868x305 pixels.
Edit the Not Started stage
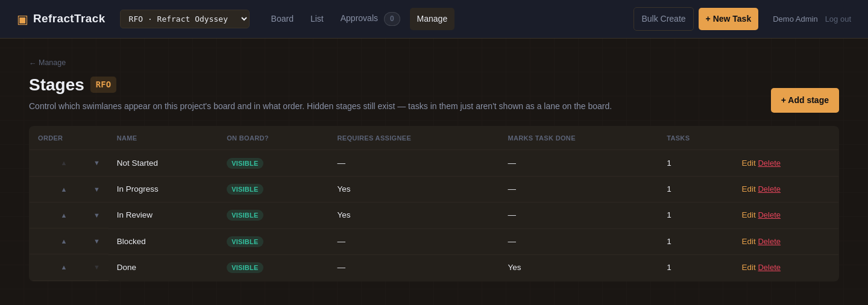pos(749,163)
